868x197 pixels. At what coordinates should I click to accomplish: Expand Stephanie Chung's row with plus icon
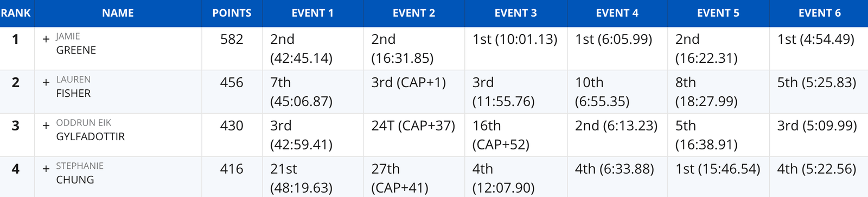pos(46,169)
